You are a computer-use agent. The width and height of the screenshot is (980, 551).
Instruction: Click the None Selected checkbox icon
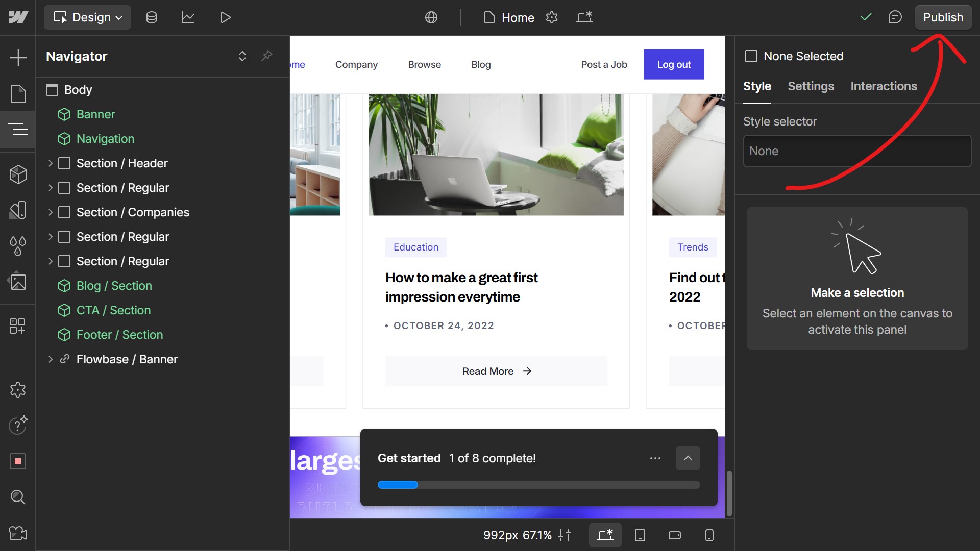tap(751, 56)
